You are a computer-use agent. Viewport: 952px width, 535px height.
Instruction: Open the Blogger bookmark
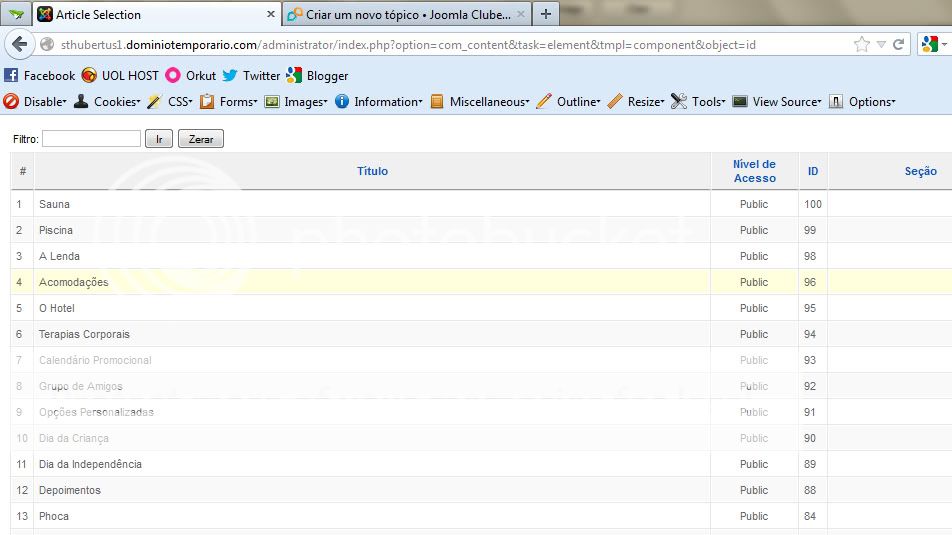tap(317, 76)
